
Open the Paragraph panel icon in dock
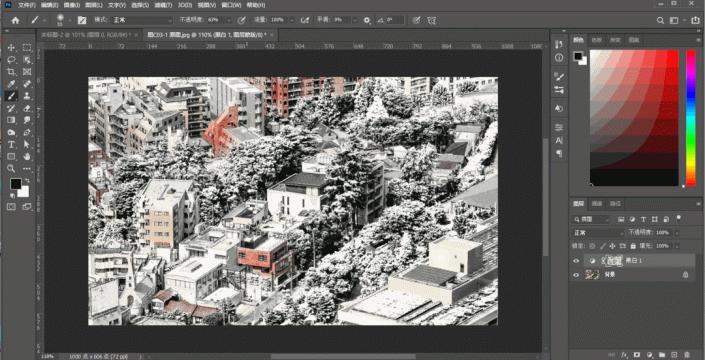(x=559, y=153)
